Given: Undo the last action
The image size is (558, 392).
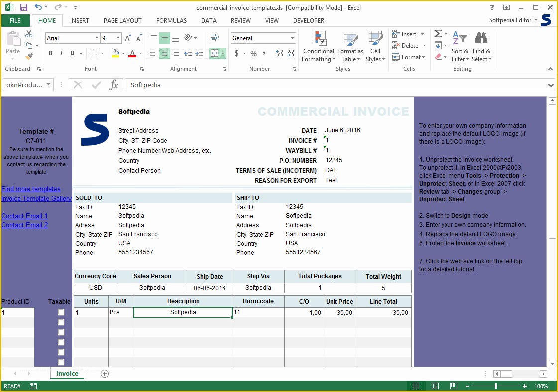Looking at the screenshot, I should [x=38, y=7].
